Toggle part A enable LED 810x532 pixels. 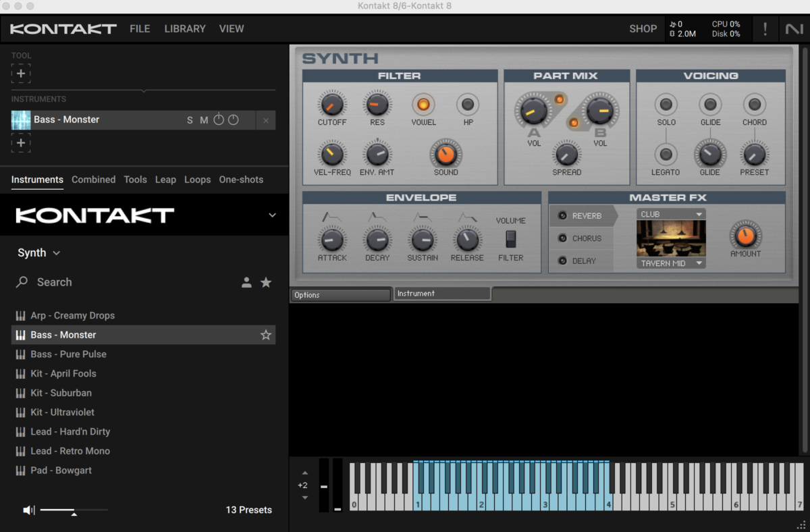(x=559, y=100)
